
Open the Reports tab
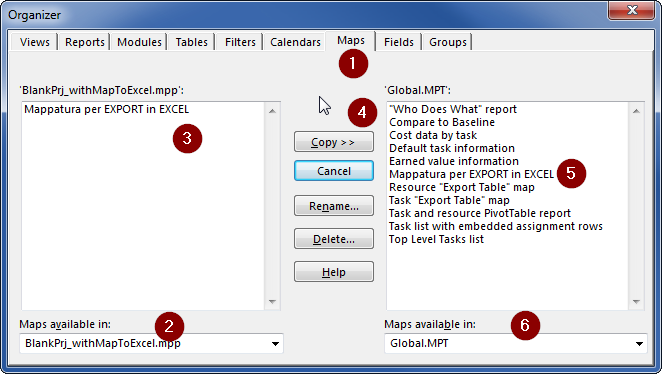pos(84,42)
